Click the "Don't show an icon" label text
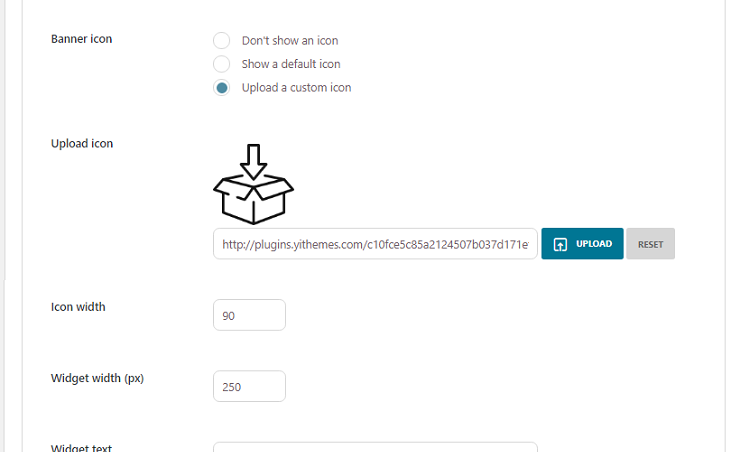 coord(290,41)
